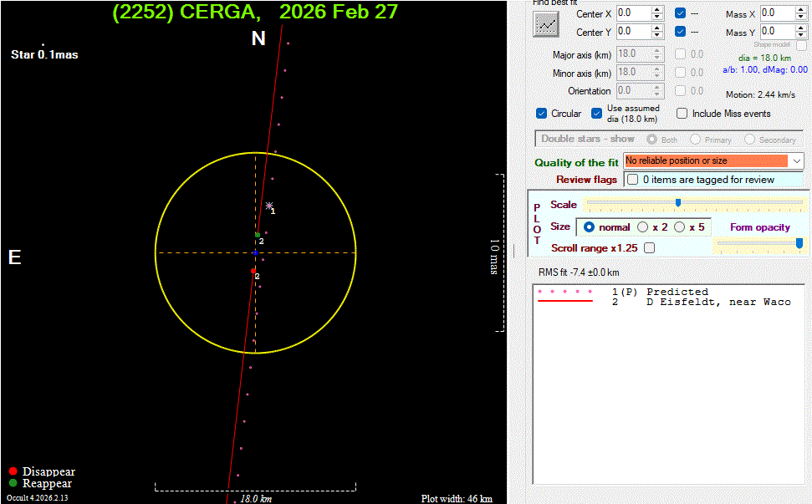Select the x 2 plot size
812x504 pixels.
643,227
